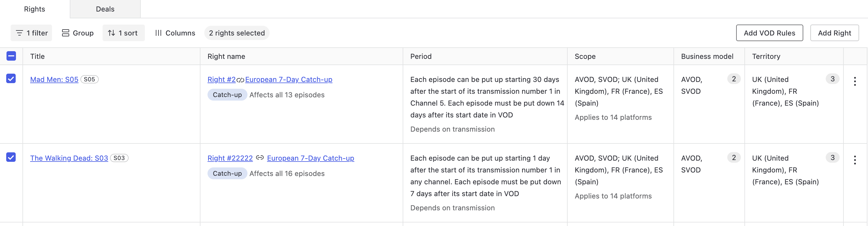Switch to the Deals tab
Image resolution: width=868 pixels, height=226 pixels.
[105, 9]
